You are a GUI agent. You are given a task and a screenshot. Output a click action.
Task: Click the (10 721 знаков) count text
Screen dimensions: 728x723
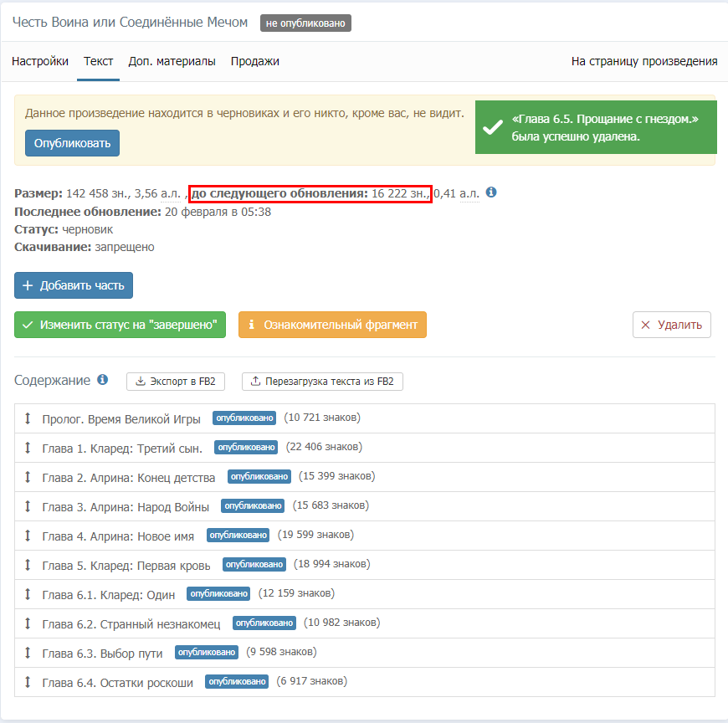[322, 418]
